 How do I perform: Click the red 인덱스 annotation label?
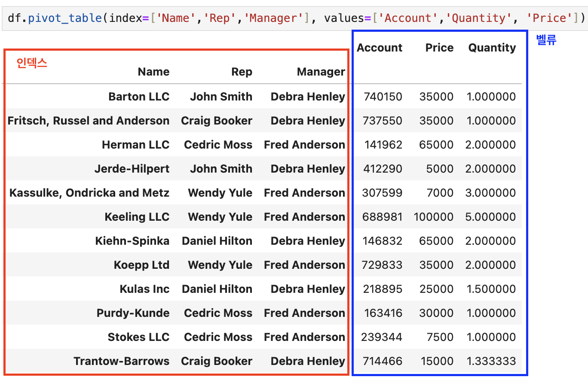point(31,63)
